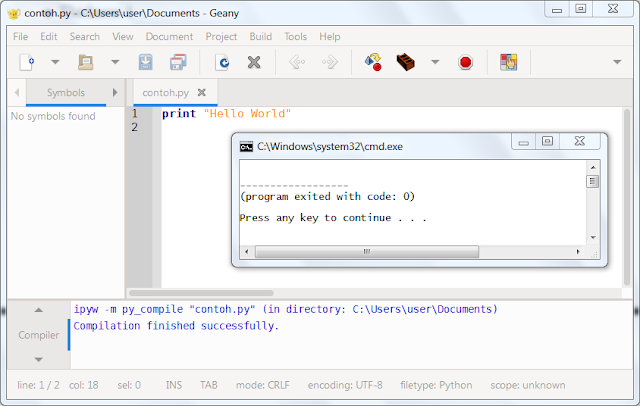
Task: Click line number 1 in the margin
Action: click(x=135, y=113)
